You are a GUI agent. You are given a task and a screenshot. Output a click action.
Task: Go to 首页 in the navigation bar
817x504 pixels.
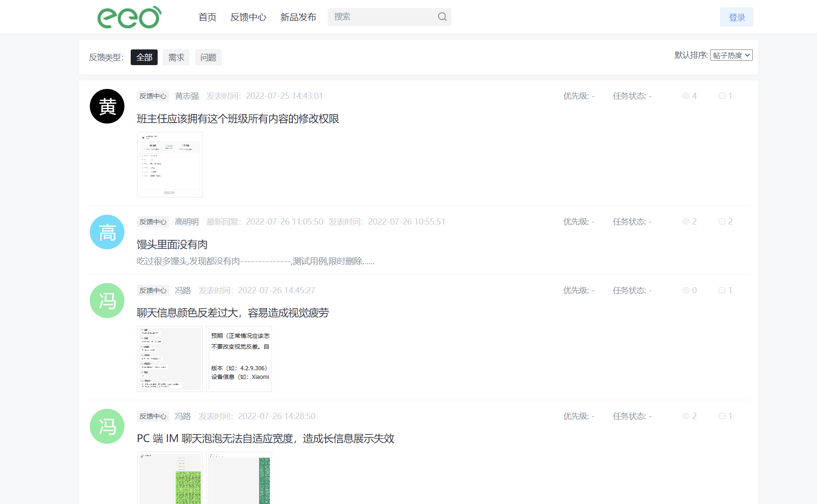[x=208, y=18]
